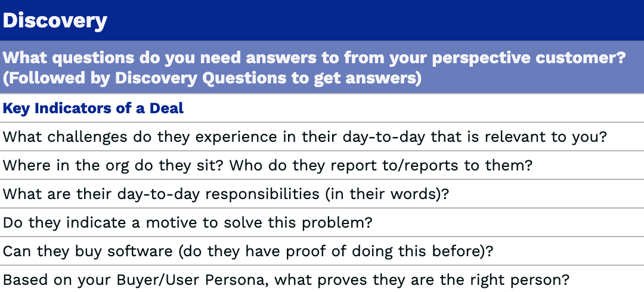Screen dimensions: 644x292
Task: Select the 'Based on your Buyer/User Persona' row
Action: (286, 279)
